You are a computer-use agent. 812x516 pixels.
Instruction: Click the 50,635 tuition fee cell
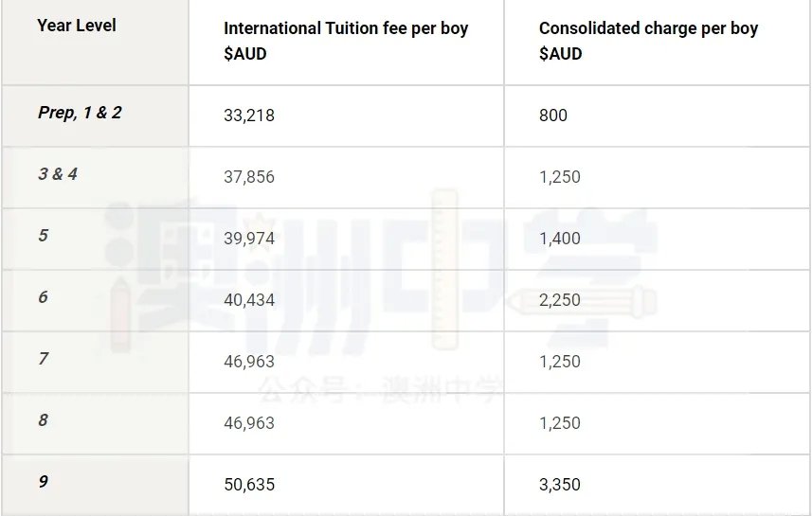click(249, 485)
